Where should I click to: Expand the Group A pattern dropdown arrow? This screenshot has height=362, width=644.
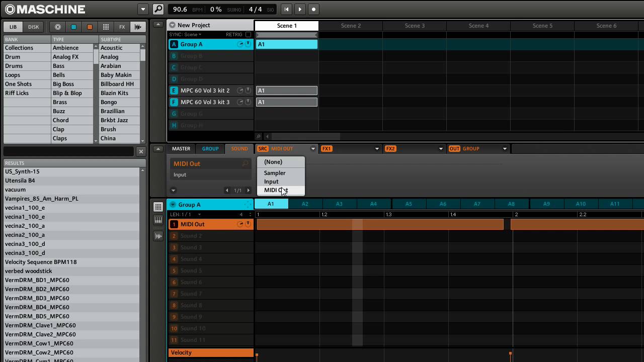click(x=173, y=205)
